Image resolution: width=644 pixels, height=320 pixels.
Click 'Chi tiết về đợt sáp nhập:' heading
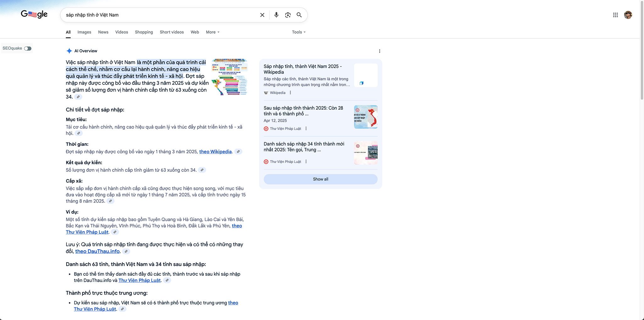pyautogui.click(x=95, y=110)
